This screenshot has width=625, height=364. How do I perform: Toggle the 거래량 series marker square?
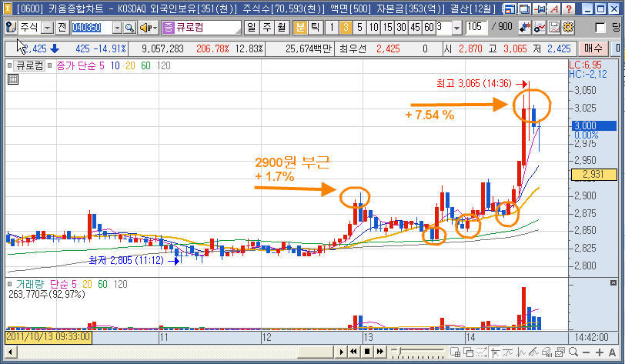point(9,284)
